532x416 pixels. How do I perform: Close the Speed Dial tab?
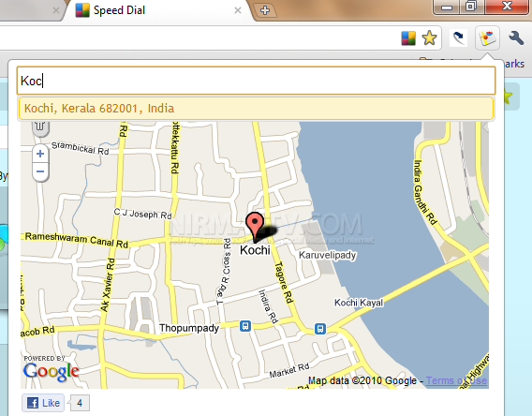pyautogui.click(x=238, y=10)
